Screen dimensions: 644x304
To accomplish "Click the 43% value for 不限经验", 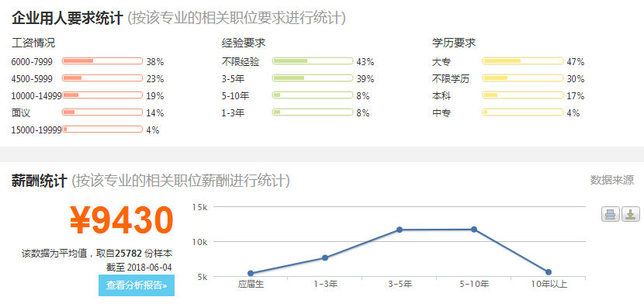I will [365, 62].
